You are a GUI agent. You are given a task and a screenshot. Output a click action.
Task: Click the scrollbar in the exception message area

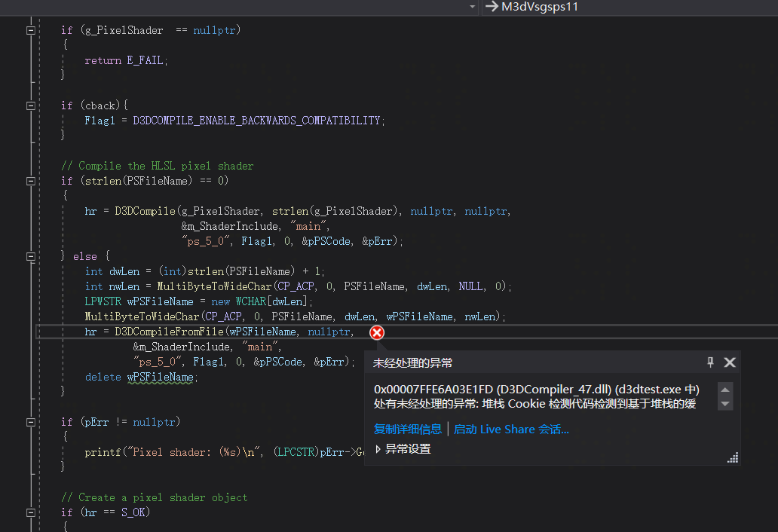[724, 397]
